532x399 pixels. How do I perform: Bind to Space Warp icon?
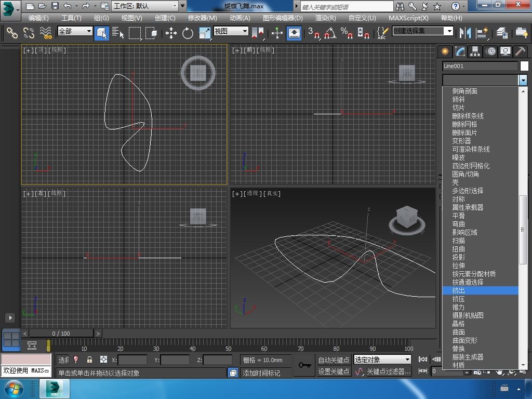(46, 33)
